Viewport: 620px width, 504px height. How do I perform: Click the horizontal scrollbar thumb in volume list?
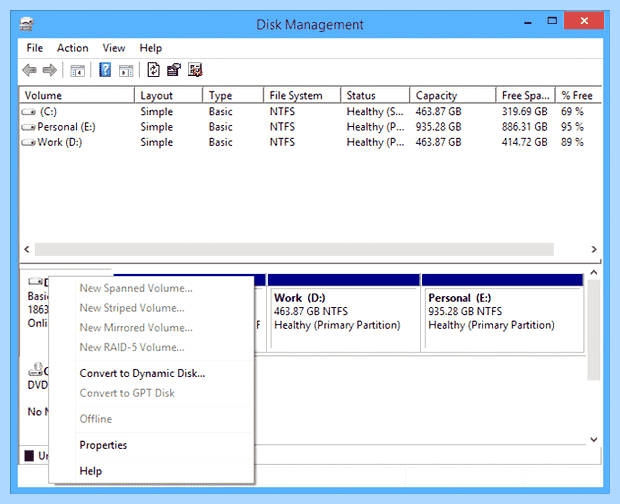tap(294, 249)
